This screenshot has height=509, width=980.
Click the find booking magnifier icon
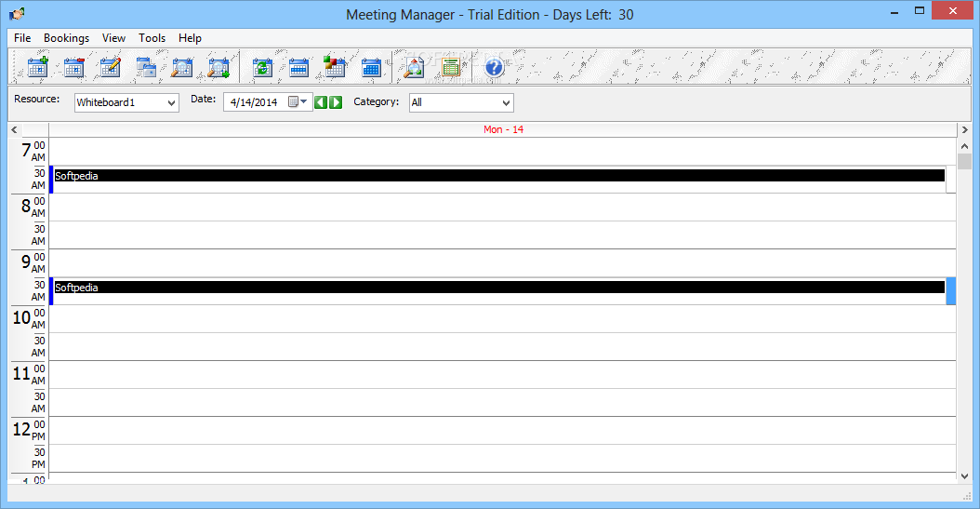(x=182, y=66)
